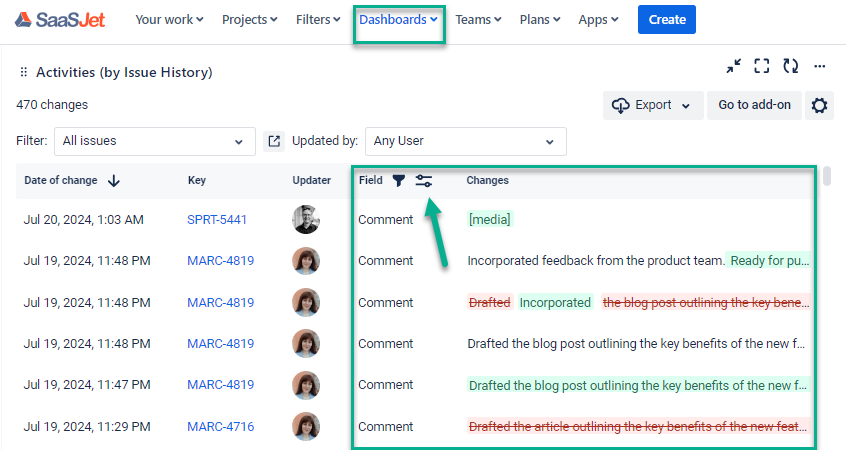Expand gadget to full screen
The width and height of the screenshot is (846, 450).
[762, 66]
